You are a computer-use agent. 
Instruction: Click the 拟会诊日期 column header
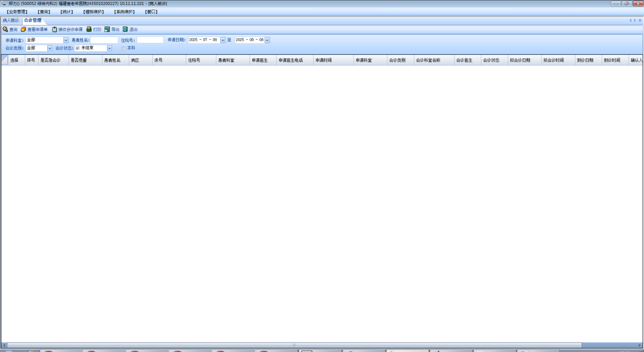coord(525,60)
